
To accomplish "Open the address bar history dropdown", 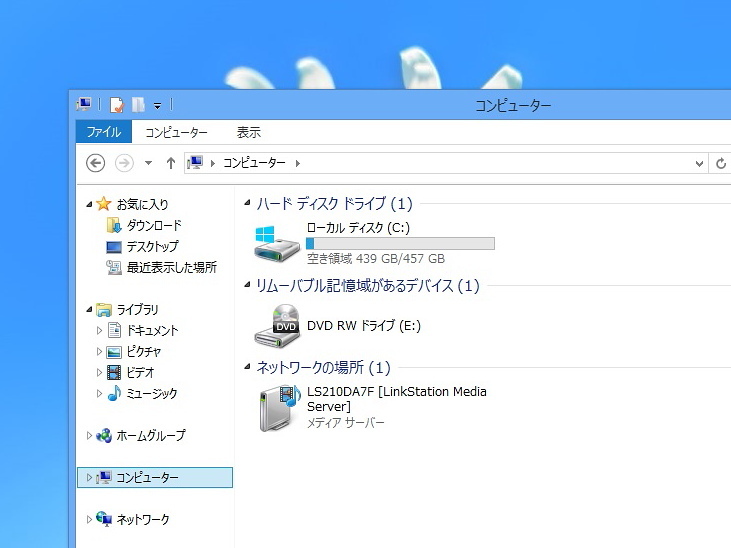I will (x=699, y=164).
